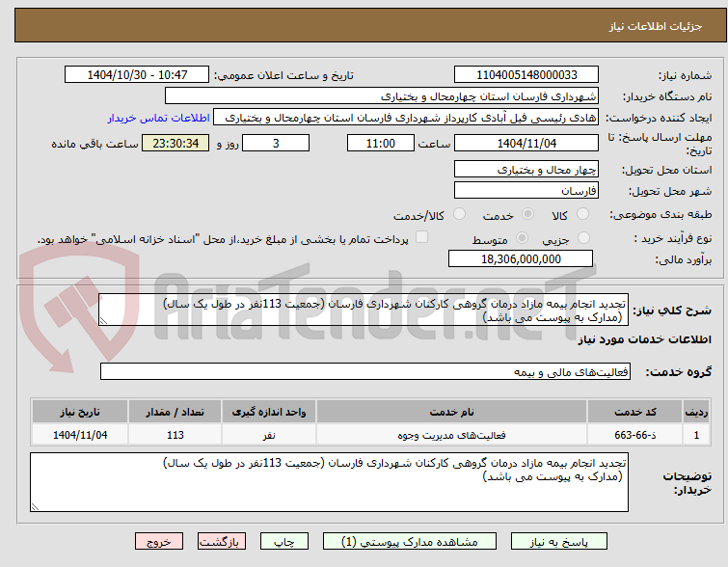
Task: Click quantity cell 113 in table
Action: [x=175, y=435]
